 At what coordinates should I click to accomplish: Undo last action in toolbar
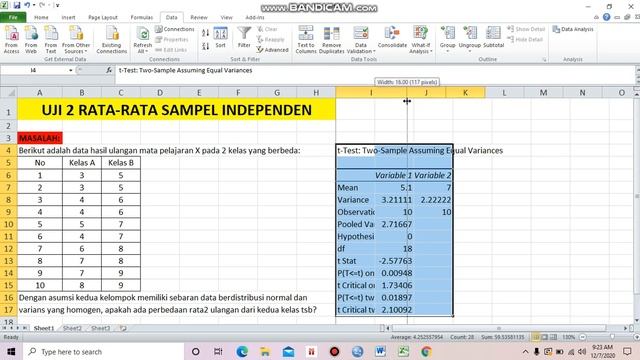click(x=27, y=5)
